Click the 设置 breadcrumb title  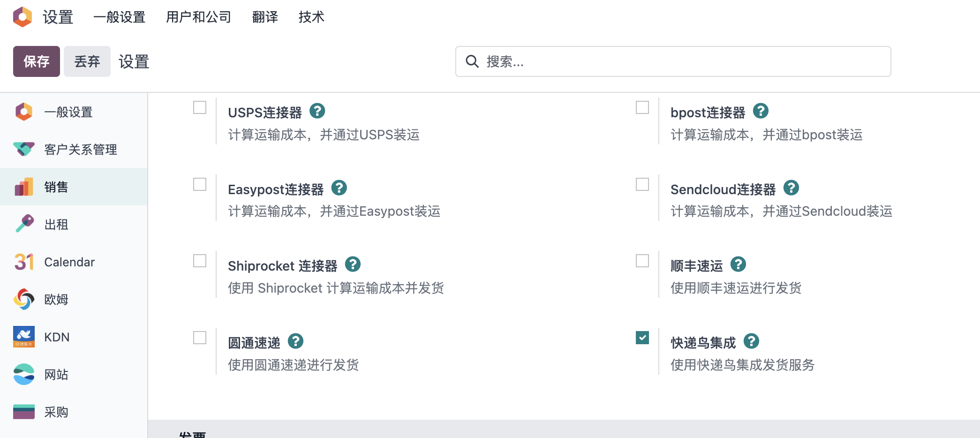134,62
